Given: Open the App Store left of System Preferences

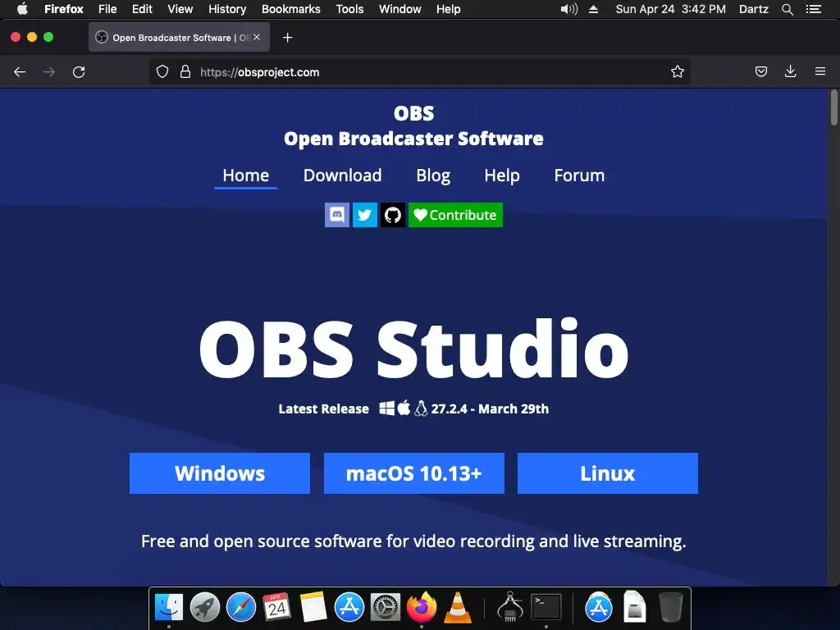Looking at the screenshot, I should point(349,608).
